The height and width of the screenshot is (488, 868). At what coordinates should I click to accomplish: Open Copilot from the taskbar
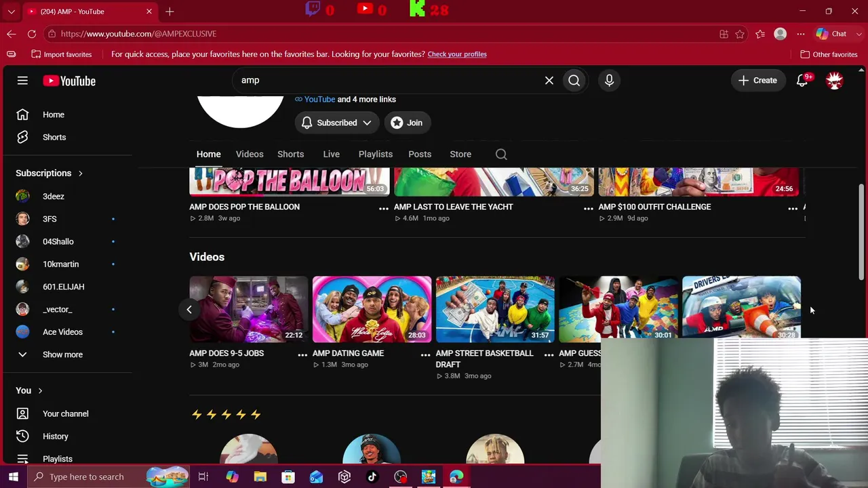click(232, 477)
